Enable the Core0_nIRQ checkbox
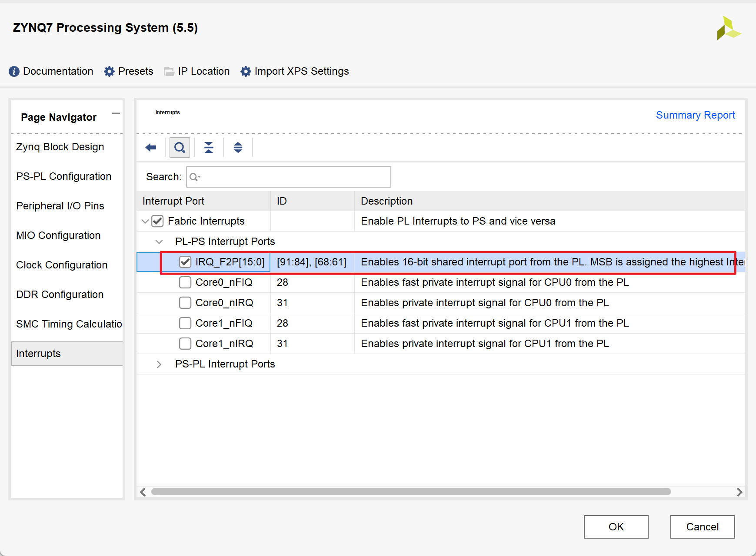This screenshot has width=756, height=556. [x=185, y=303]
